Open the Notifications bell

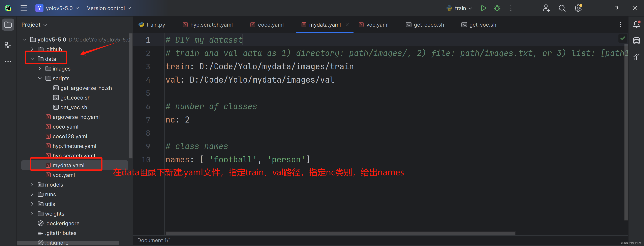[x=636, y=25]
